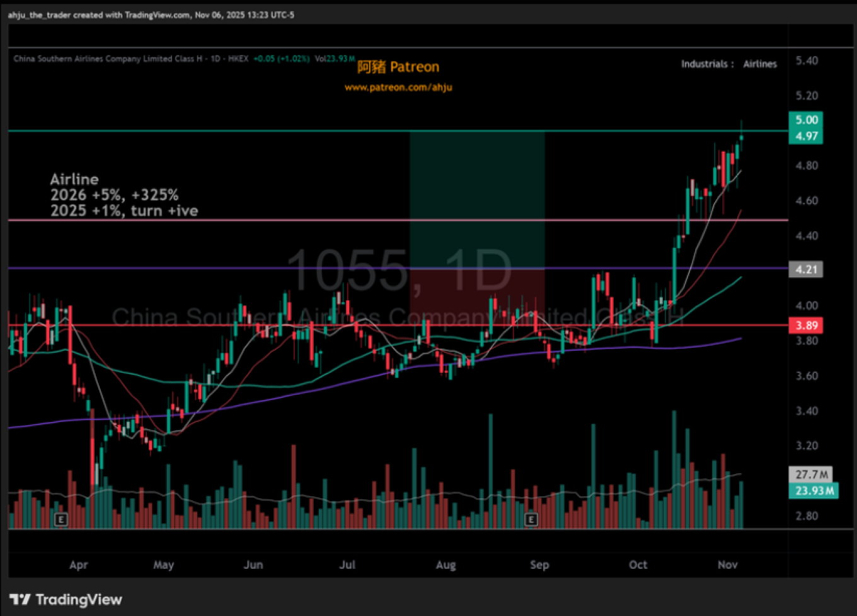Viewport: 857px width, 616px height.
Task: Click the 23.93M volume label on axis
Action: click(814, 491)
